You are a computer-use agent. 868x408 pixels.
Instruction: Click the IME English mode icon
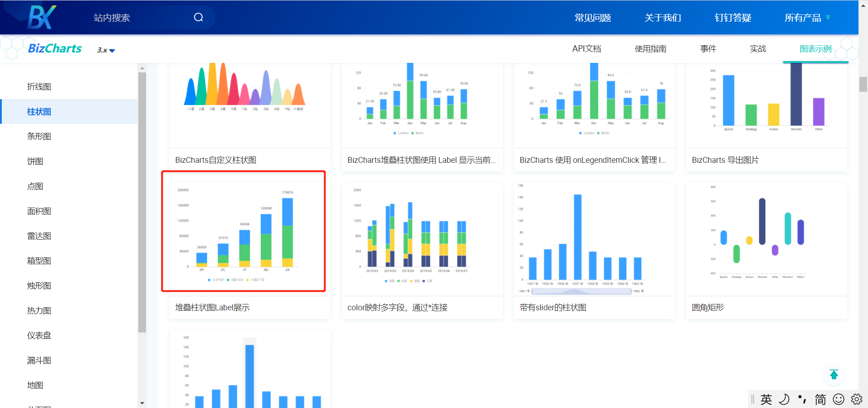click(766, 399)
